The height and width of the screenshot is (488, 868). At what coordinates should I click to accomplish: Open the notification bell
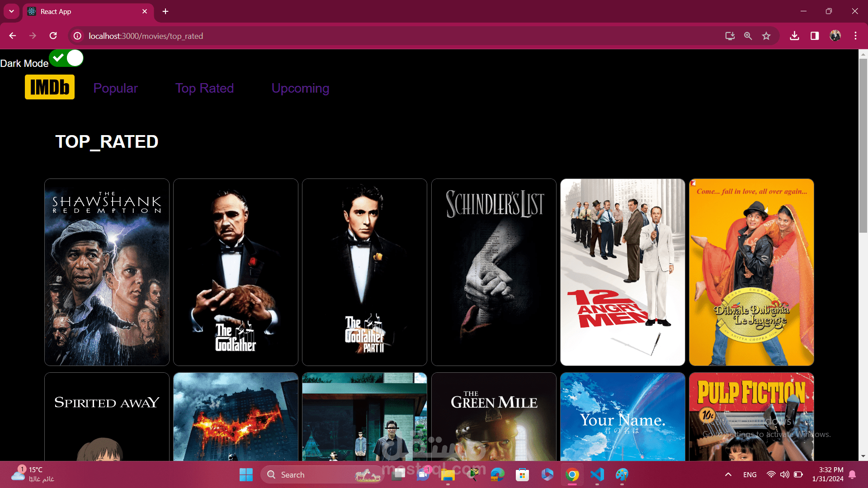tap(852, 474)
